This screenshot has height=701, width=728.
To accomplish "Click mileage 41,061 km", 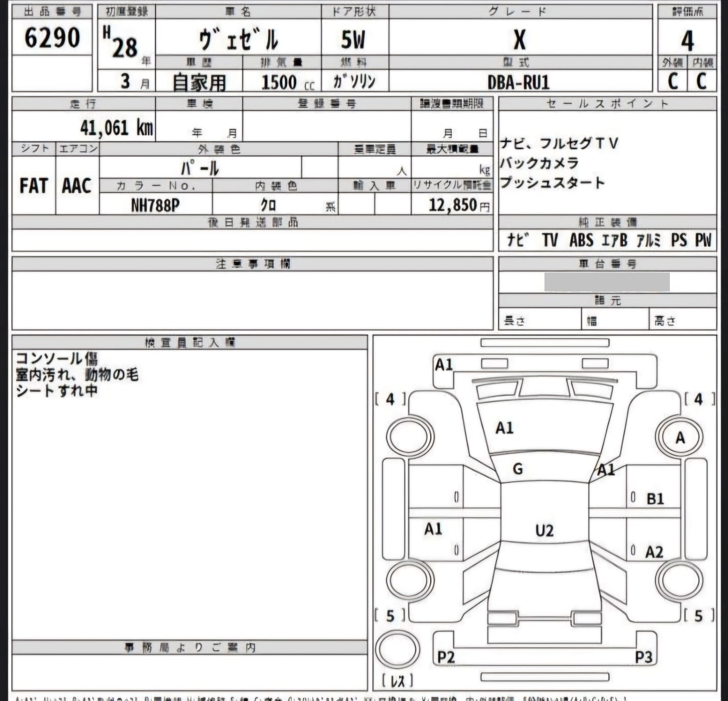I will (116, 127).
